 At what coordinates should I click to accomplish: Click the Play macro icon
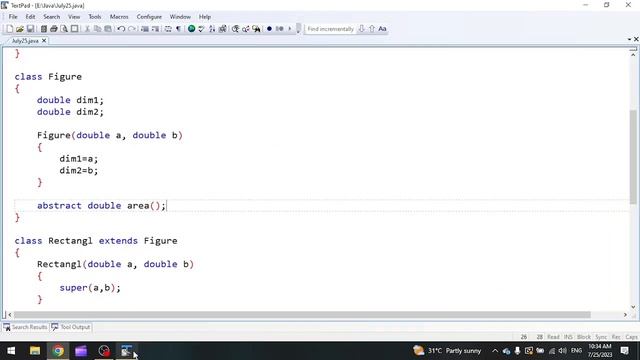tap(290, 29)
